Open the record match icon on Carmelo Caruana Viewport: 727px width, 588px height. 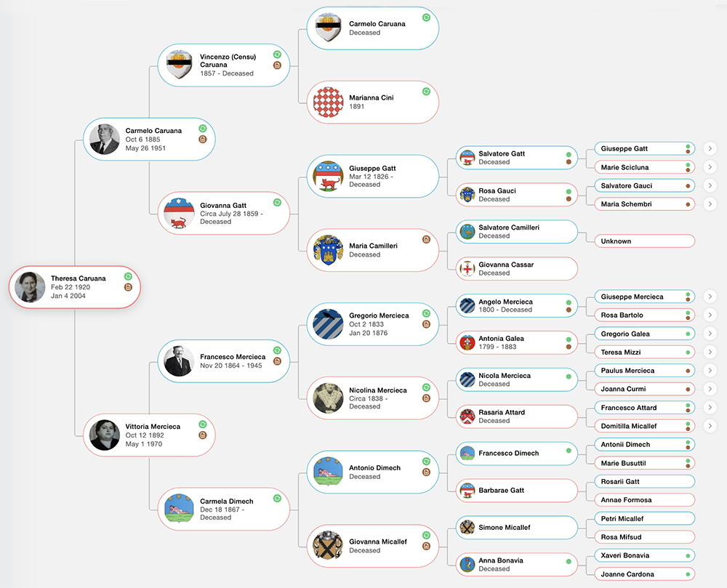(202, 139)
